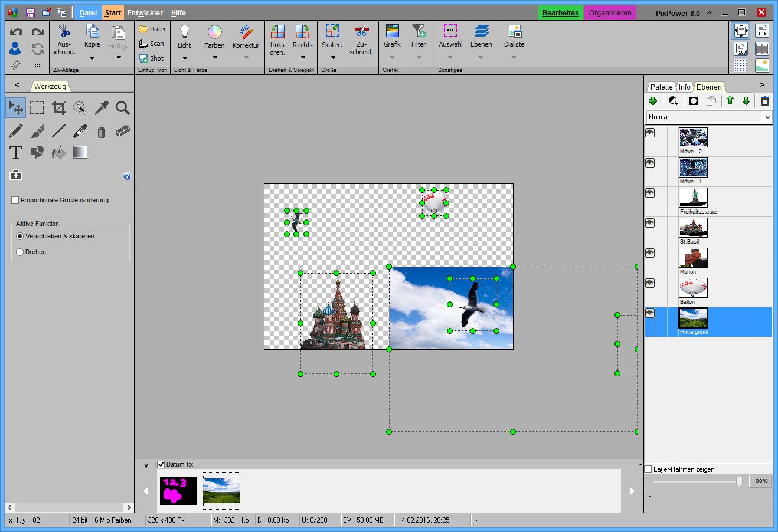Select the gradient tool
The width and height of the screenshot is (778, 532).
80,152
